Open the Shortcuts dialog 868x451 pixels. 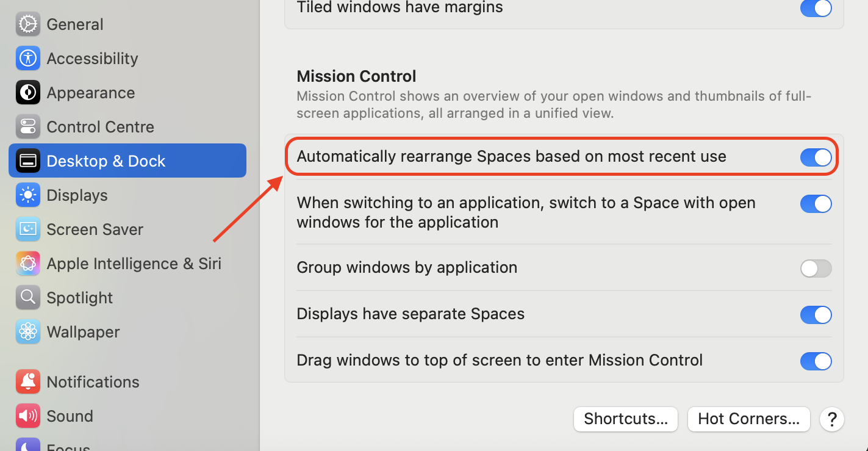(625, 419)
